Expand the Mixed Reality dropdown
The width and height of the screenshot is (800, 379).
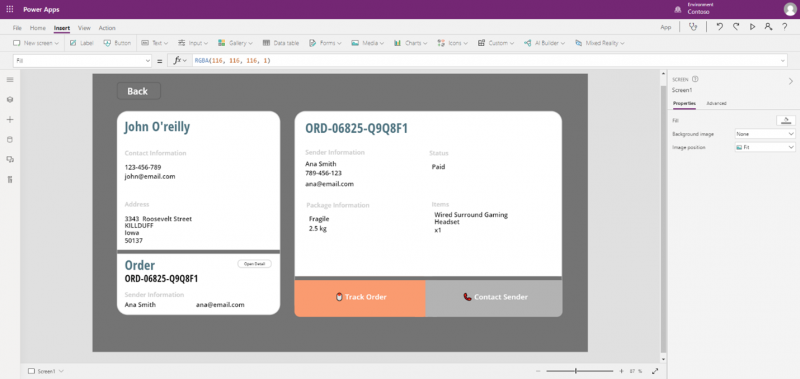point(622,43)
